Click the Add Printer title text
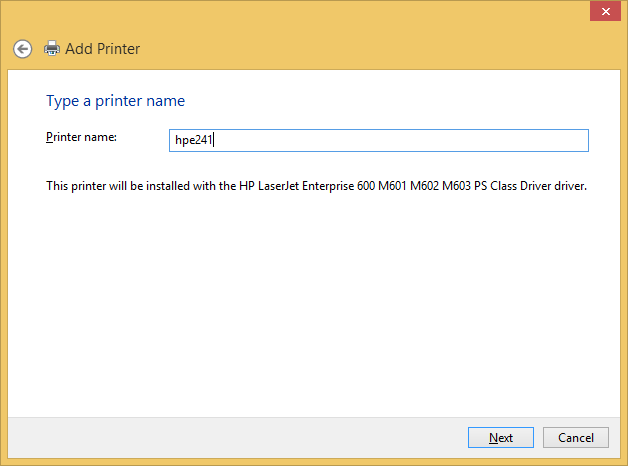The width and height of the screenshot is (630, 469). (102, 48)
